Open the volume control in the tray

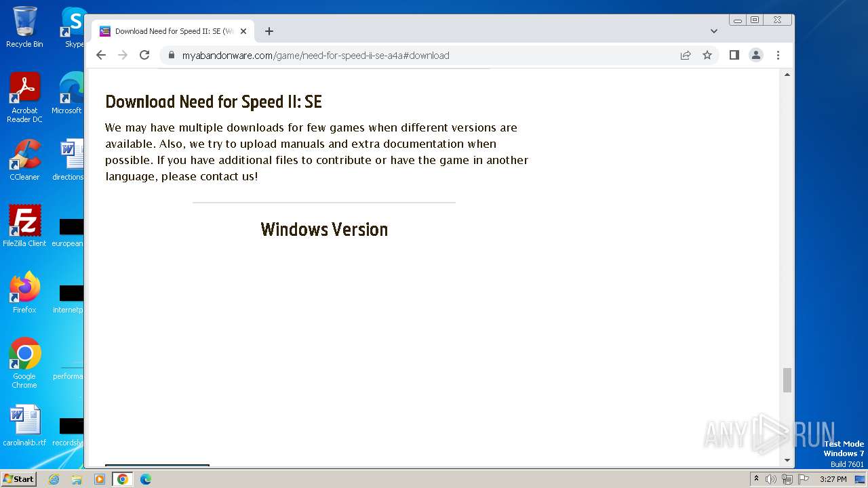[x=771, y=479]
